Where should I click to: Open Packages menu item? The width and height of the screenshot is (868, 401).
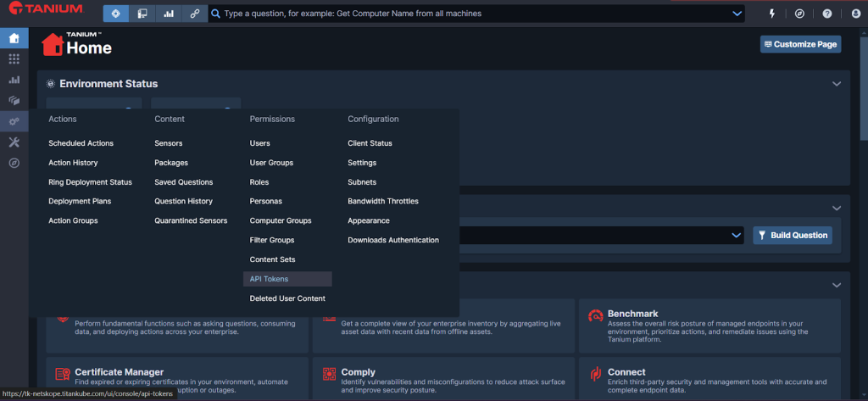click(171, 163)
